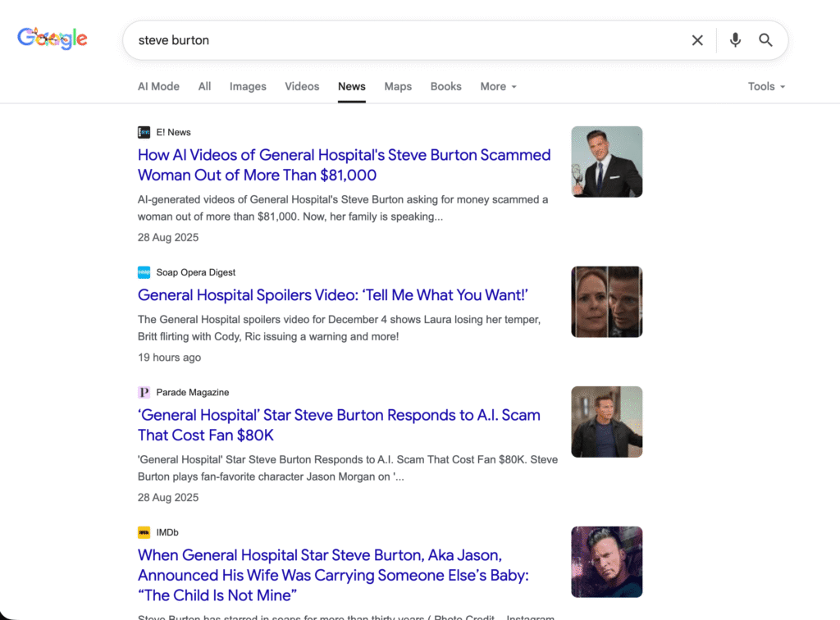Click the Google logo
Screen dimensions: 840x620
click(52, 39)
